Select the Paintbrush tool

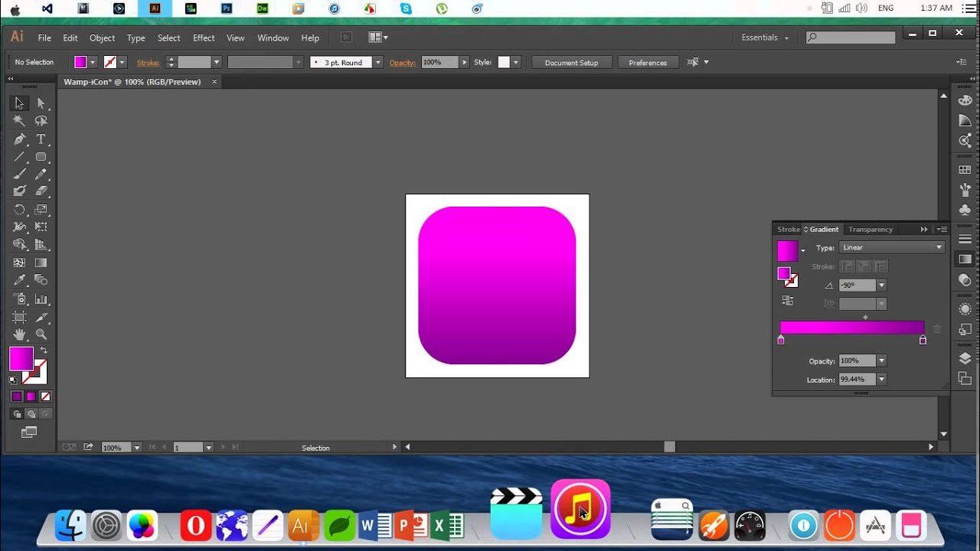point(19,174)
